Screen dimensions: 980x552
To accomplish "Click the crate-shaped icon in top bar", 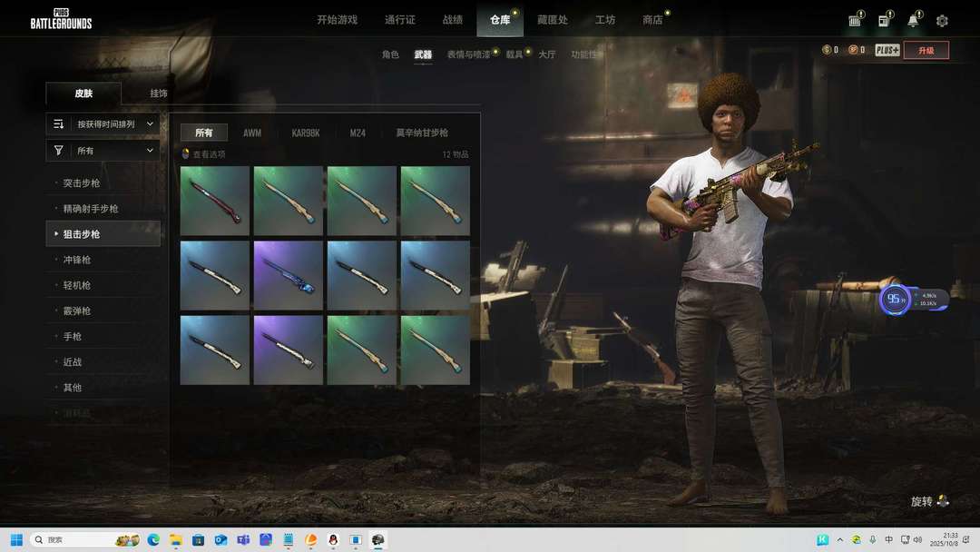I will pyautogui.click(x=855, y=21).
